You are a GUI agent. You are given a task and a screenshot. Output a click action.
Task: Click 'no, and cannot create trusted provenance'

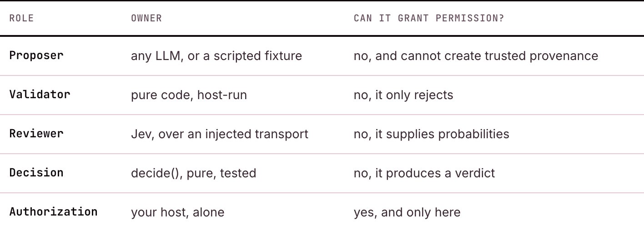(476, 56)
